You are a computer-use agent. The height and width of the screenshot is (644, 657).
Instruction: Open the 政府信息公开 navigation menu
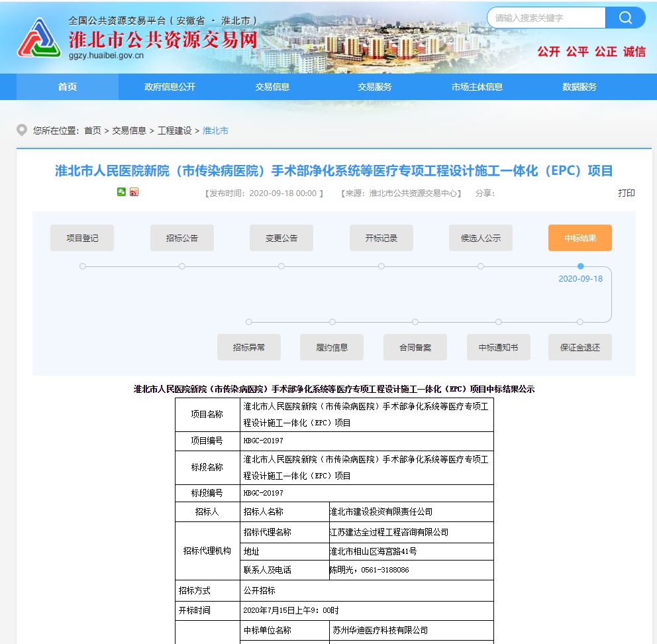click(170, 87)
